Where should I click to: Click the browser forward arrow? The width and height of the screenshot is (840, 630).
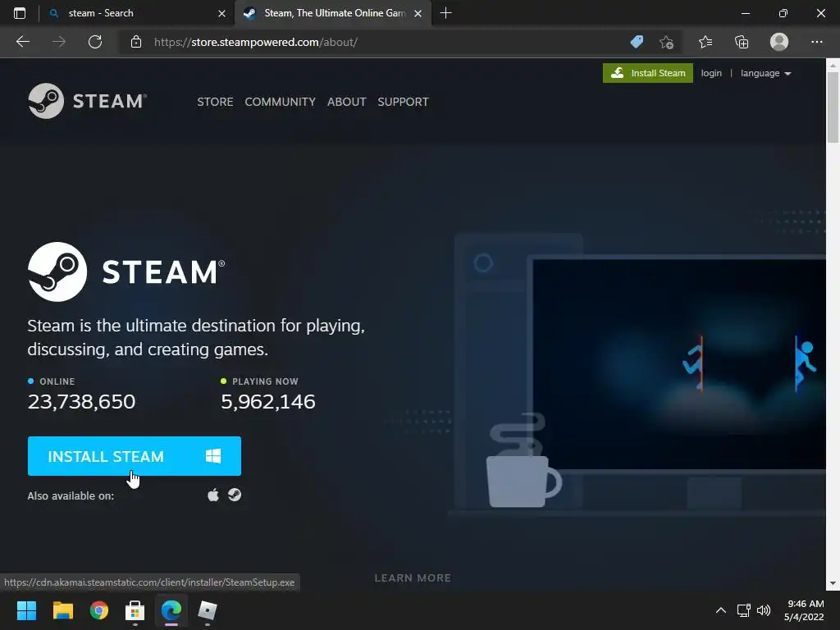tap(59, 42)
